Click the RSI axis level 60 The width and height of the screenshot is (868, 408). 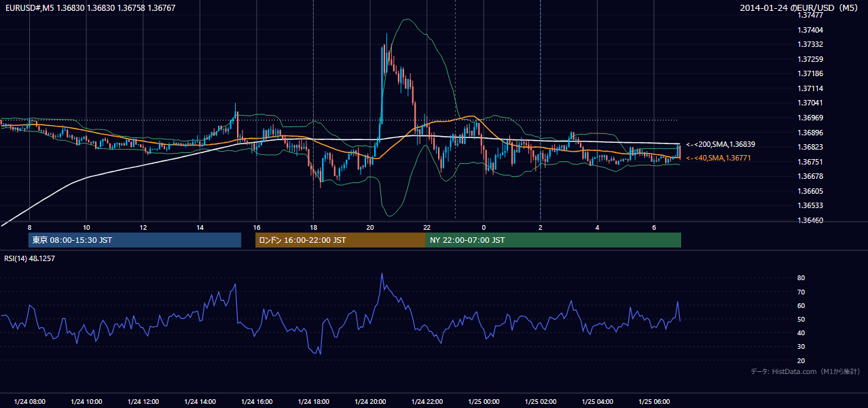click(x=801, y=305)
